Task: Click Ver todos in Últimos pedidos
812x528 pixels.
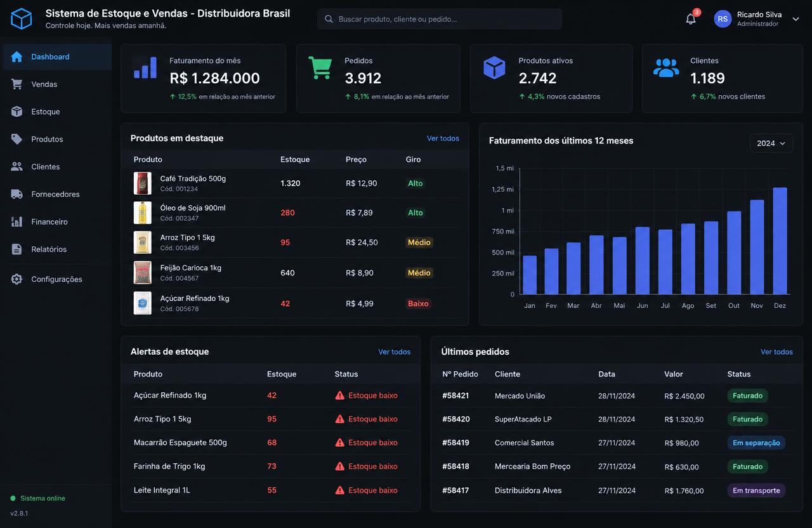Action: [x=776, y=352]
